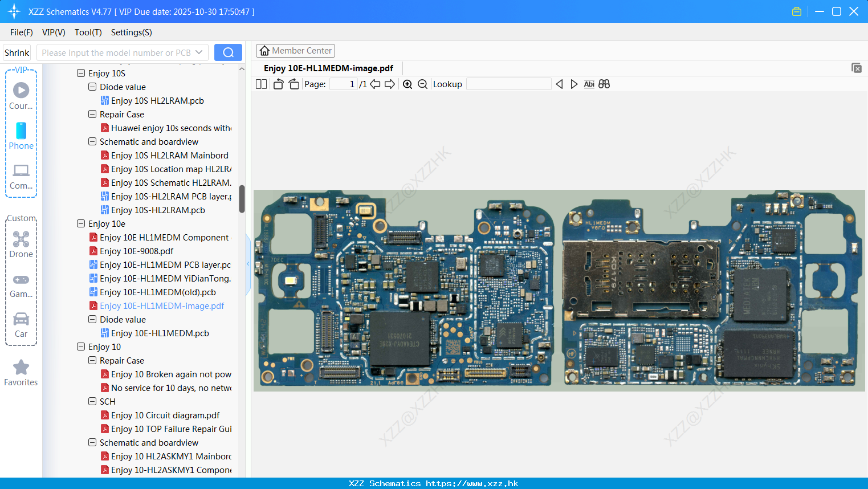Click the mainboard image in viewer
Screen dimensions: 868x489
(559, 291)
